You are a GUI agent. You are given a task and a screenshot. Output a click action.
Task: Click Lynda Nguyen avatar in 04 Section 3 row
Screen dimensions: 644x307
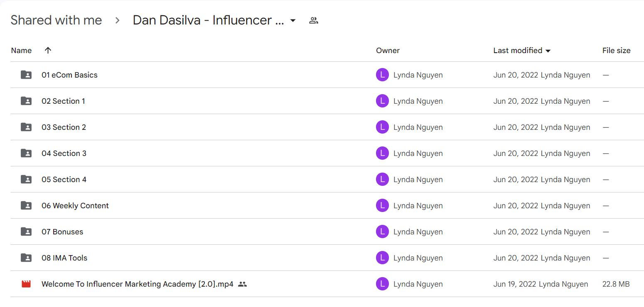click(x=382, y=153)
